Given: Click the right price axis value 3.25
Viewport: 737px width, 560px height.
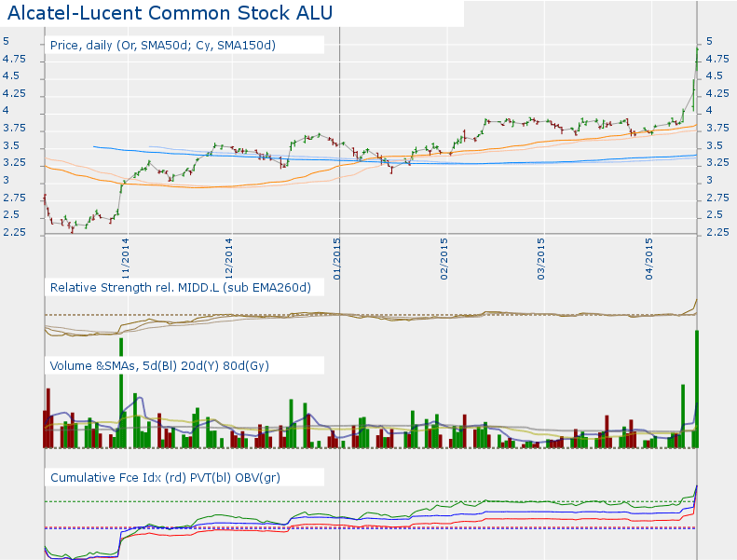Looking at the screenshot, I should [717, 163].
